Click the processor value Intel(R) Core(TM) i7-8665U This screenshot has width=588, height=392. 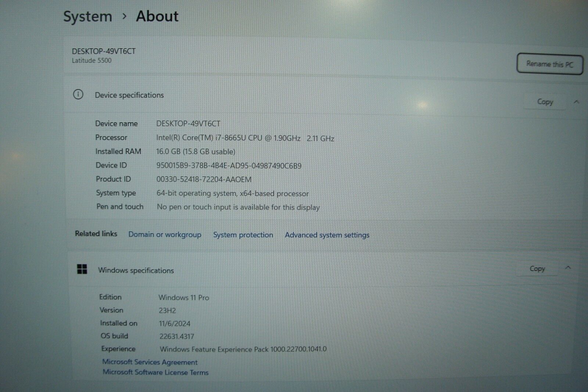click(x=245, y=138)
